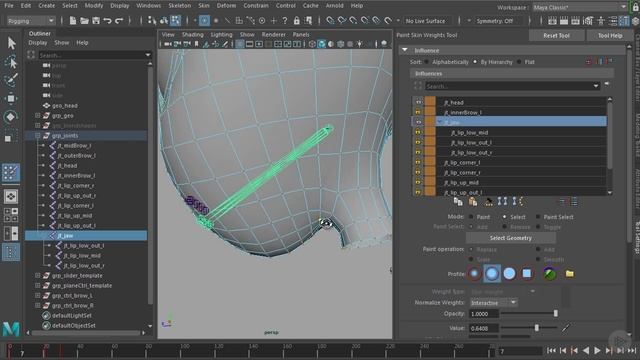
Task: Select jt_head in Outliner
Action: [x=67, y=166]
